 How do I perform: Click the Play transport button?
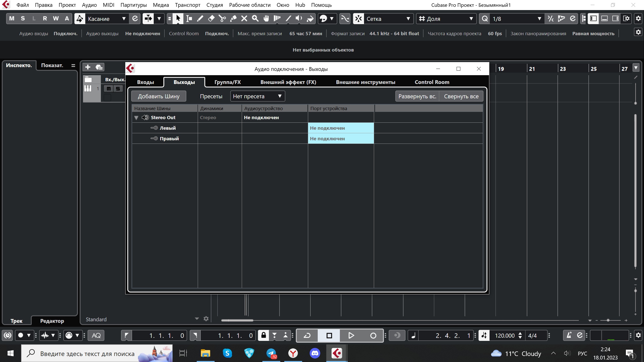pos(351,335)
